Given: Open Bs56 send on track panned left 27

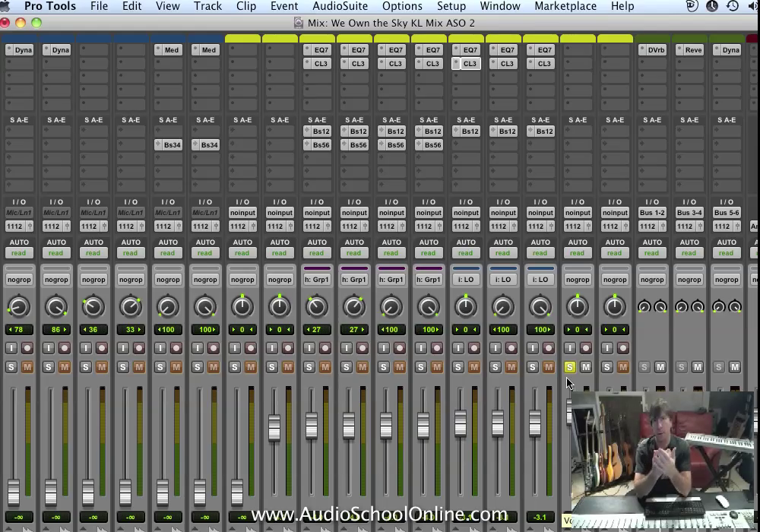Looking at the screenshot, I should coord(321,145).
